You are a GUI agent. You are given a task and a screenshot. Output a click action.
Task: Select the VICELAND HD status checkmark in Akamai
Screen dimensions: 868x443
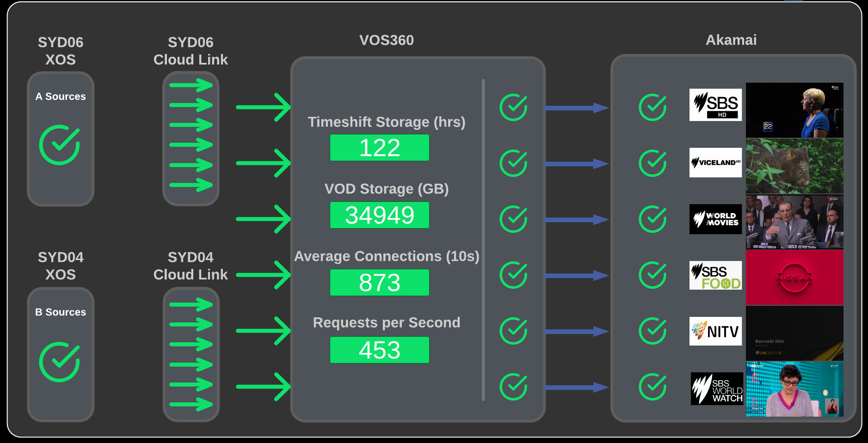tap(652, 163)
